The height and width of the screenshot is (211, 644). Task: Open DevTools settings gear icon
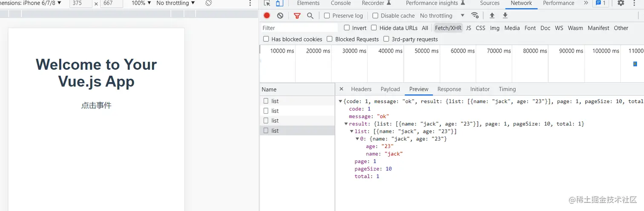[x=621, y=3]
